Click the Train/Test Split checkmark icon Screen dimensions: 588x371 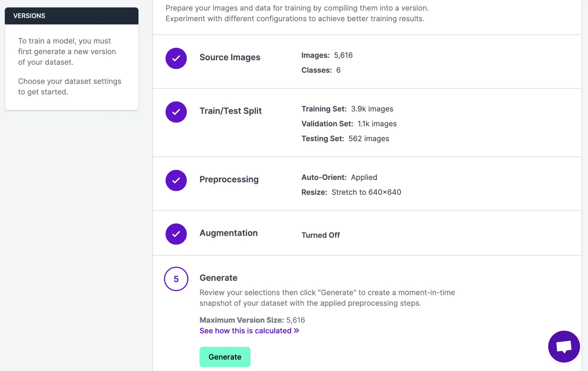click(176, 112)
